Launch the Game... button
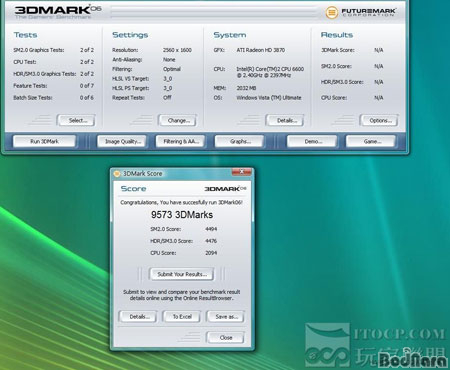Viewport: 450px width, 370px height. (371, 141)
